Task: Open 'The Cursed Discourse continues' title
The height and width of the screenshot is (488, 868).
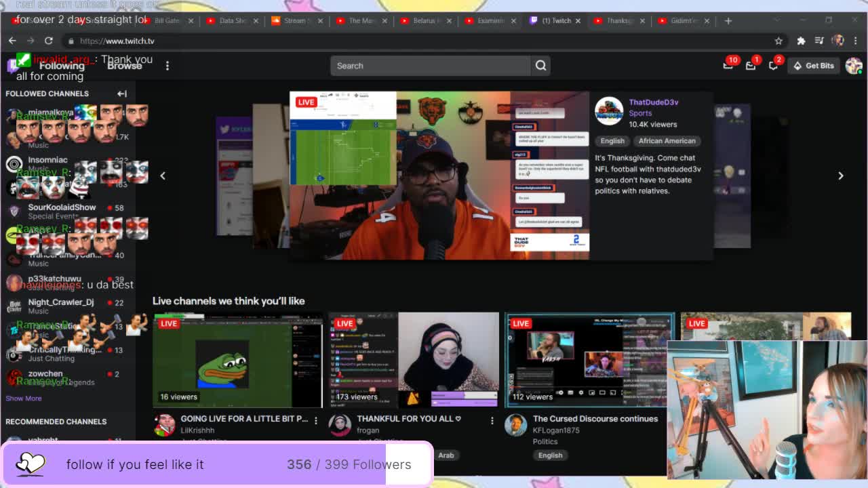Action: point(595,419)
